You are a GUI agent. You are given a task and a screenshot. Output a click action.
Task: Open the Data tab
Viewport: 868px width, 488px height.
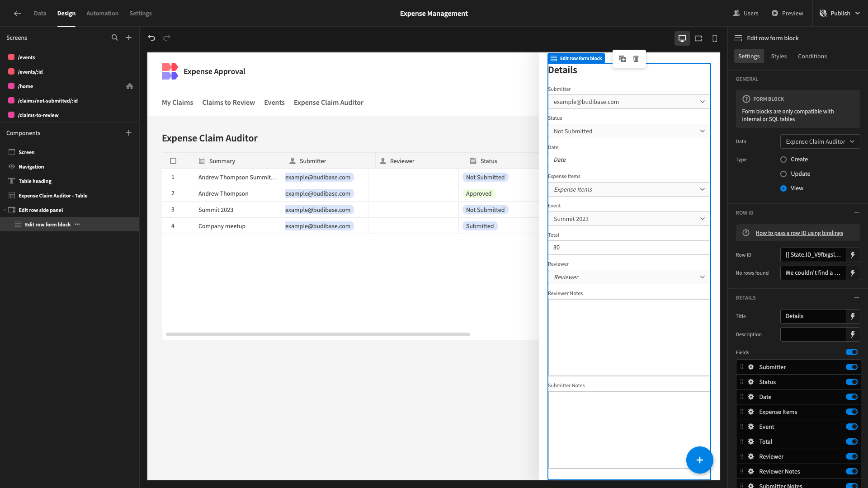coord(40,14)
